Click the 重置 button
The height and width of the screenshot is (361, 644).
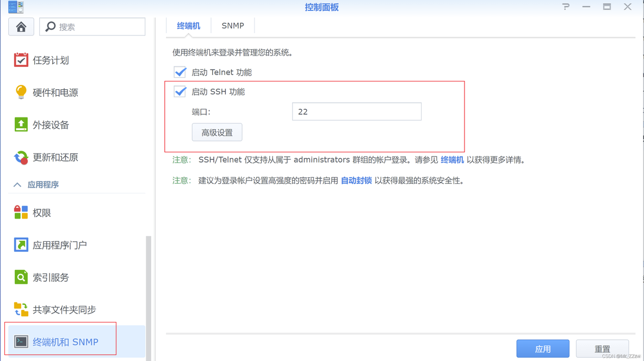[x=602, y=348]
